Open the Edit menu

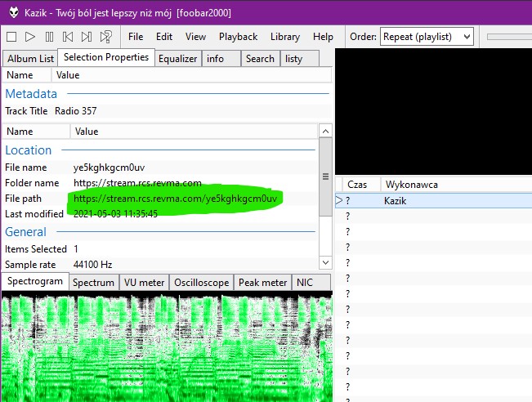(x=164, y=37)
